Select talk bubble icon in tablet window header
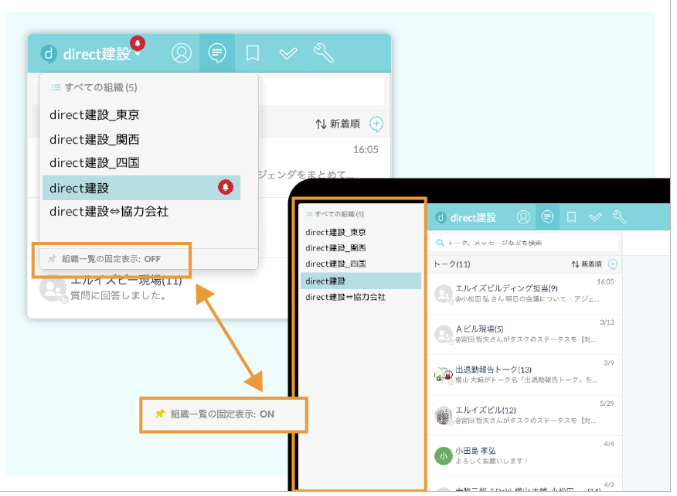677x496 pixels. (x=547, y=217)
